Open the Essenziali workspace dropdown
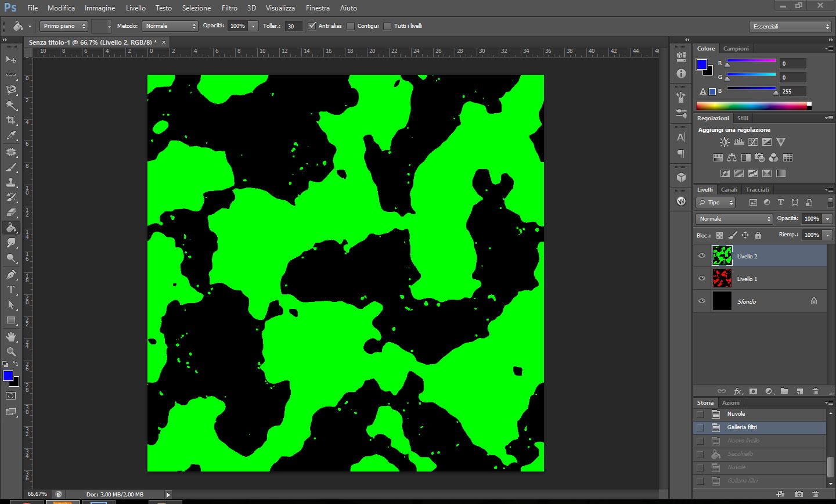The image size is (836, 504). pos(790,27)
